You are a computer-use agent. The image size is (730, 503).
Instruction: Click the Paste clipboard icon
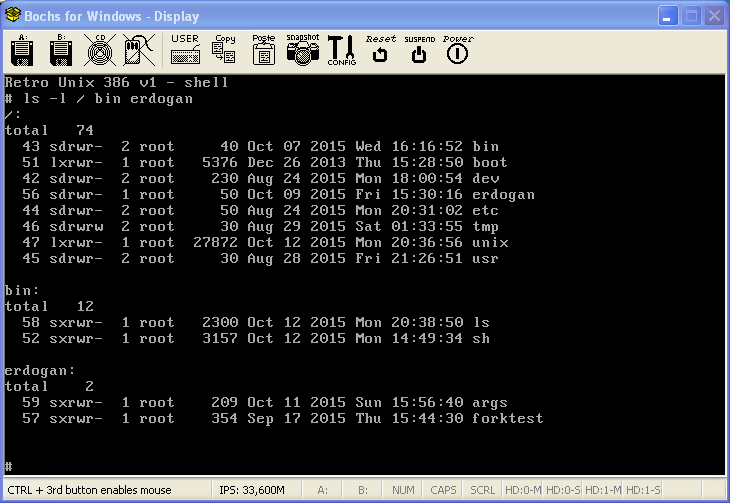pyautogui.click(x=264, y=50)
